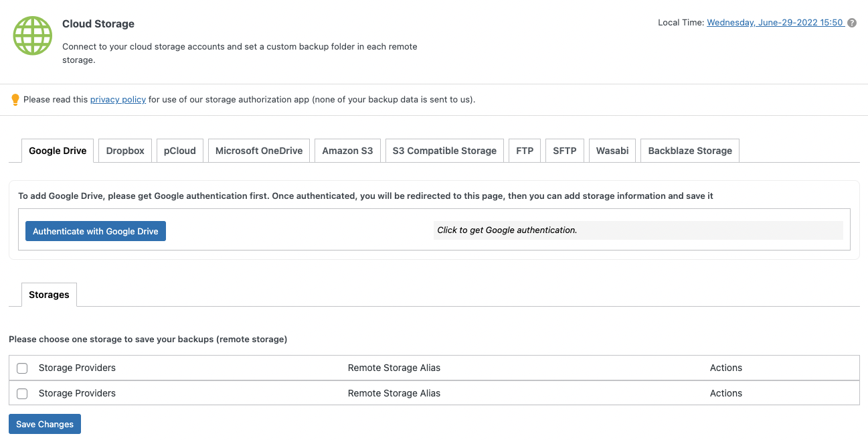Click the Save Changes button

pyautogui.click(x=45, y=424)
